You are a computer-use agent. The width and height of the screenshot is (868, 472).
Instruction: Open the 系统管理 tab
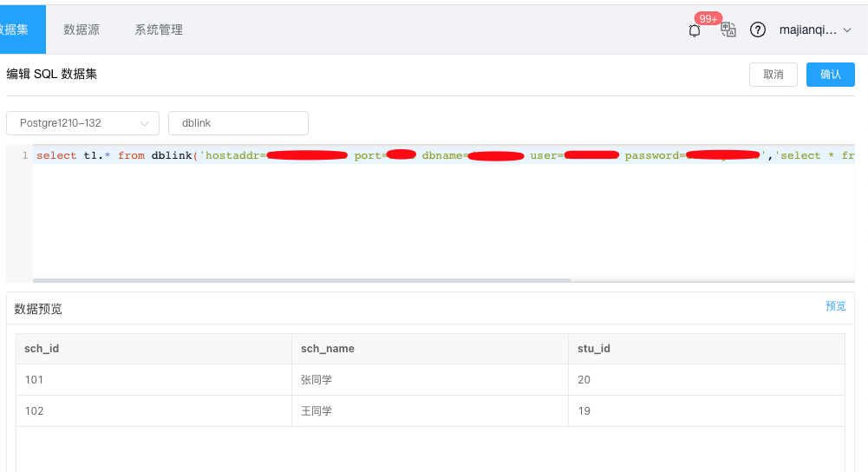159,29
